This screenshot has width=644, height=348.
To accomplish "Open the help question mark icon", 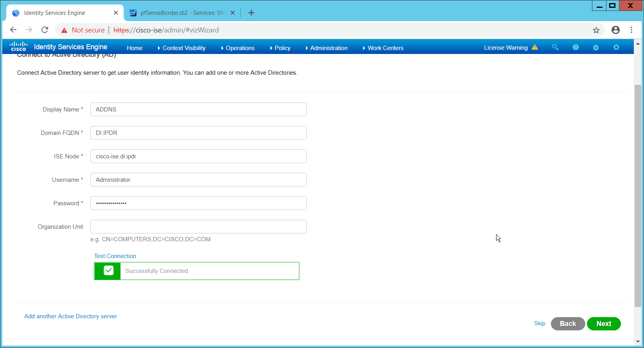I will [x=576, y=47].
